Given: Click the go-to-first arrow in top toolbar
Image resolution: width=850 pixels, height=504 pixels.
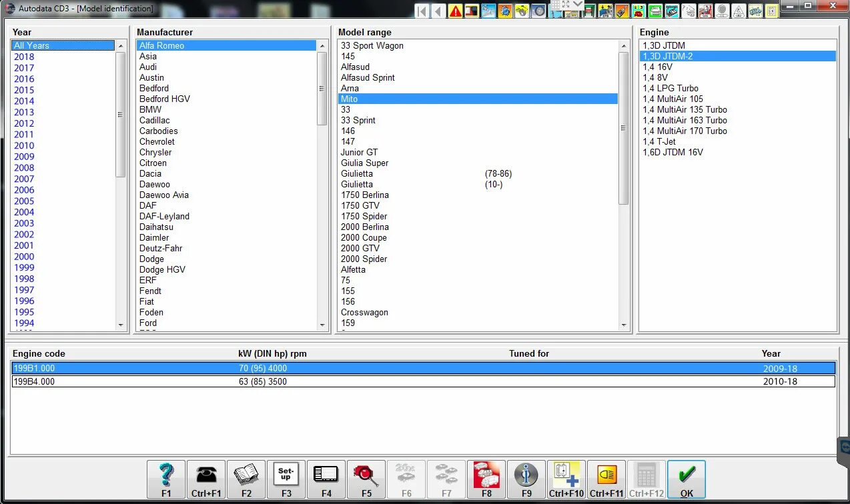Looking at the screenshot, I should [x=422, y=11].
